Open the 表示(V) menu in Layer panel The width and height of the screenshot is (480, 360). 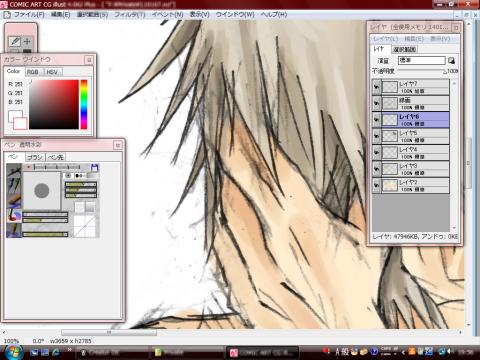pyautogui.click(x=440, y=39)
